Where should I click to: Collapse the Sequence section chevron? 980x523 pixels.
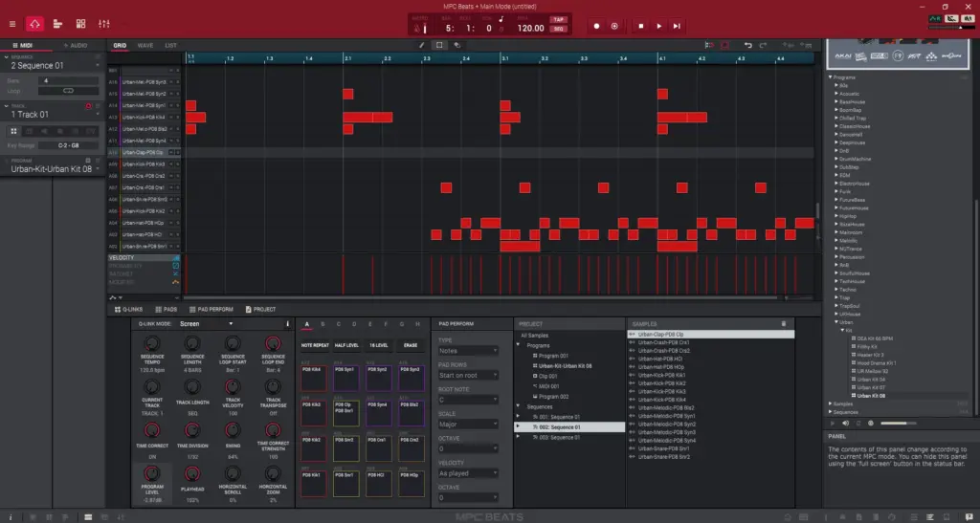click(x=7, y=56)
